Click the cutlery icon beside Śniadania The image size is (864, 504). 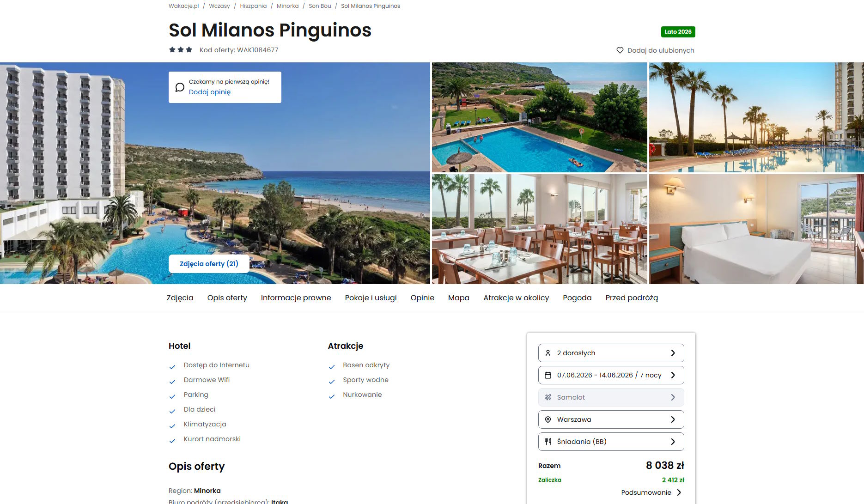548,442
